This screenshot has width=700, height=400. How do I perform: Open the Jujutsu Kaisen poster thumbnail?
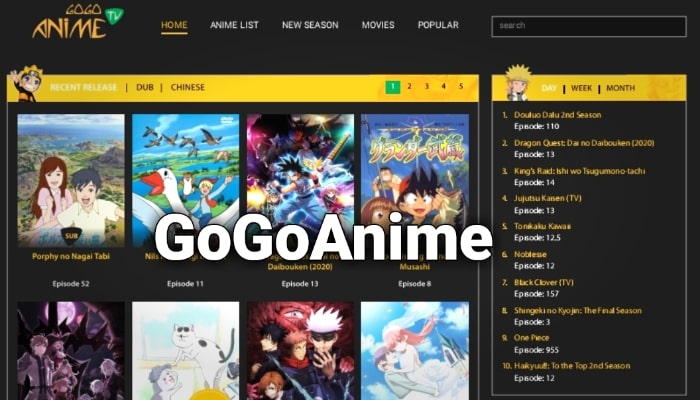(300, 351)
